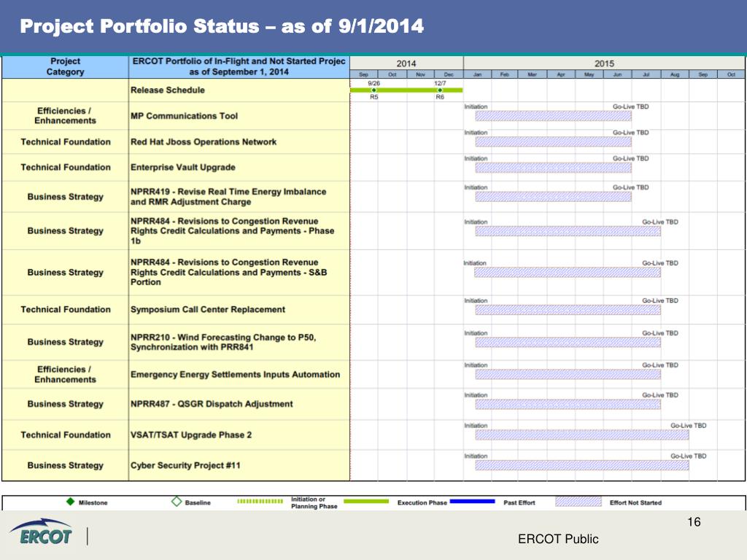Click the Initiation or Planning Phase legend swatch
This screenshot has height=560, width=747.
click(260, 501)
